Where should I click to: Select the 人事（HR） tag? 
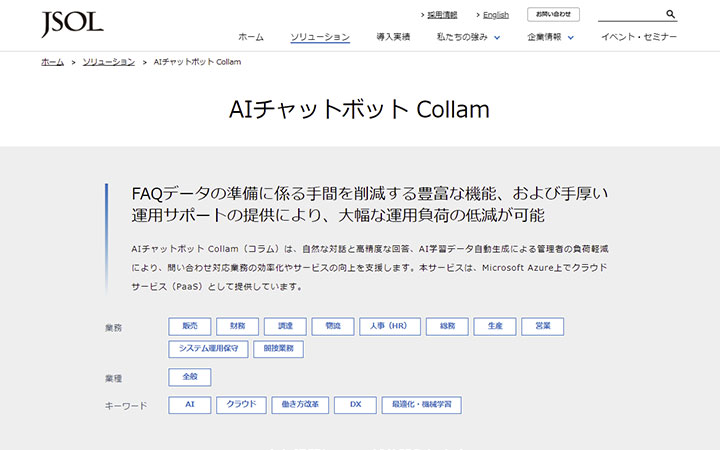pos(390,326)
